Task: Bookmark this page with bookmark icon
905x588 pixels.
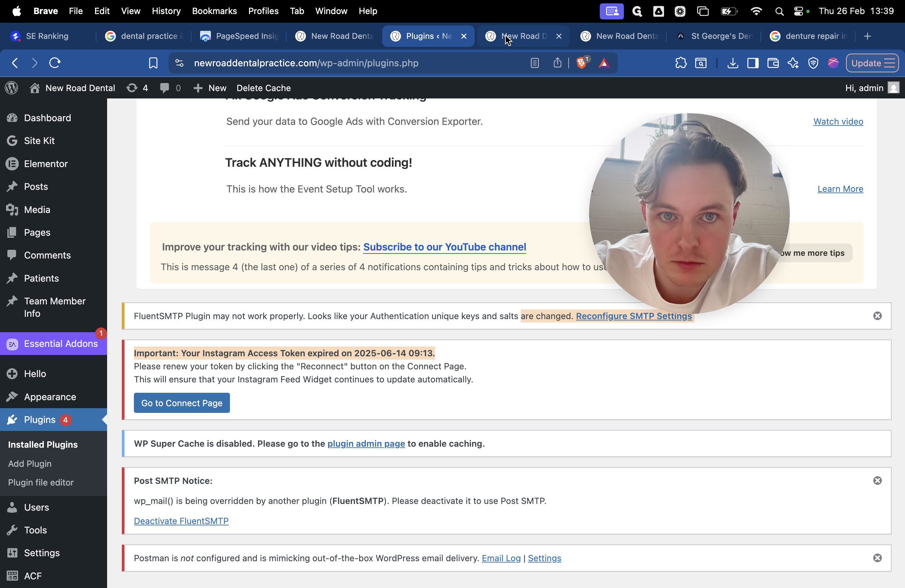Action: point(153,63)
